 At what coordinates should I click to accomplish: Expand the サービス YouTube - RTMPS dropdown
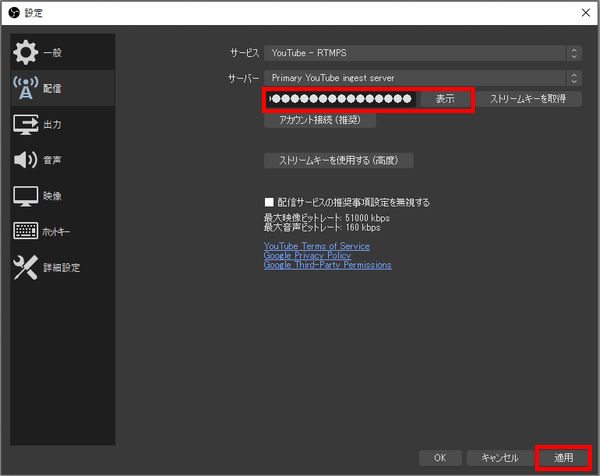[423, 53]
